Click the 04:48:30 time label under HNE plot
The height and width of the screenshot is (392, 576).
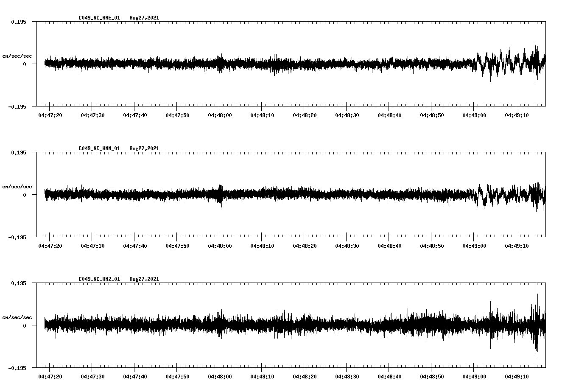coord(347,115)
